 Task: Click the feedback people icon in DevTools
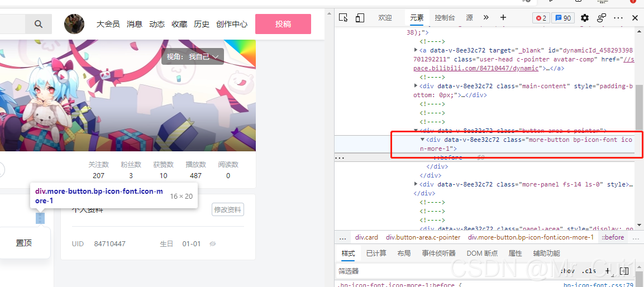[602, 18]
